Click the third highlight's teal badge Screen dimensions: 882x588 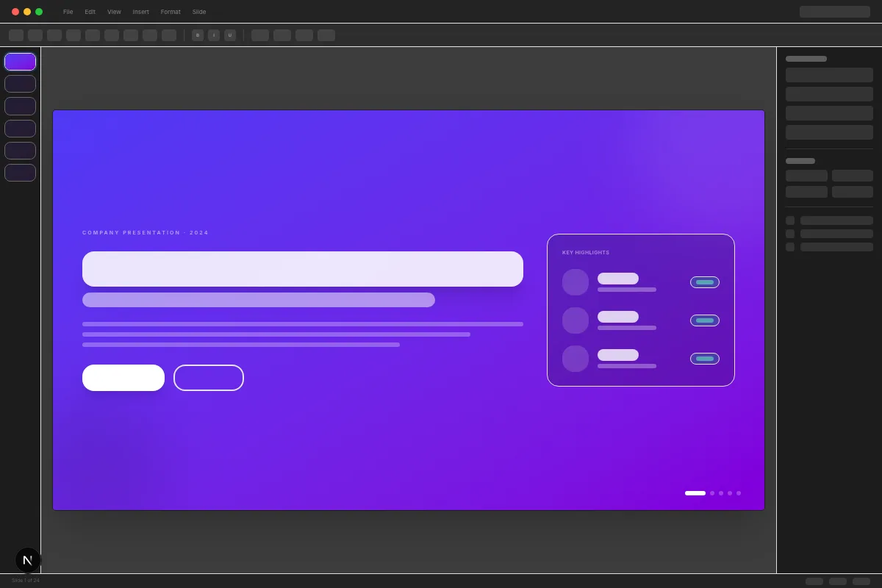[705, 359]
